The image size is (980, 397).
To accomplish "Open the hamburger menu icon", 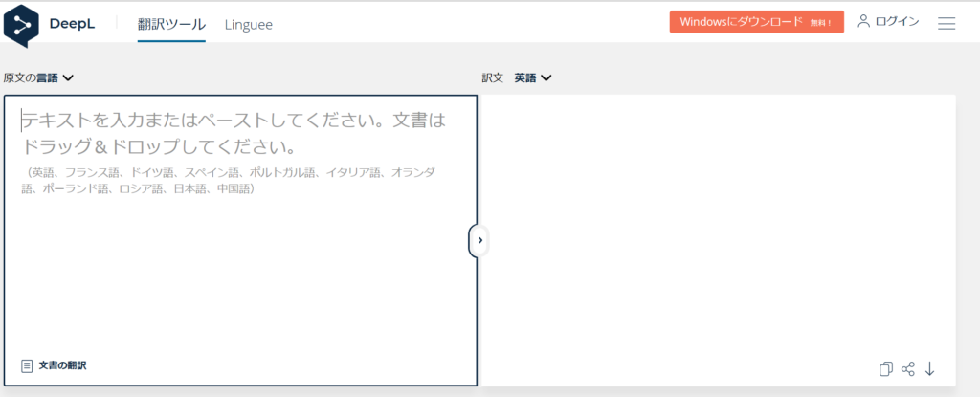I will pyautogui.click(x=947, y=23).
